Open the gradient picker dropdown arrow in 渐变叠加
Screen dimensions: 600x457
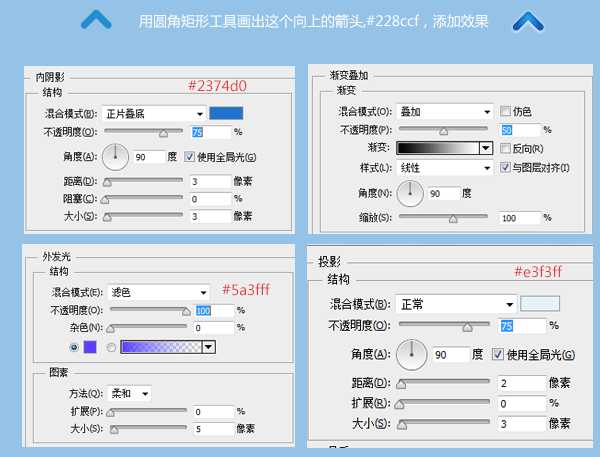tap(486, 148)
